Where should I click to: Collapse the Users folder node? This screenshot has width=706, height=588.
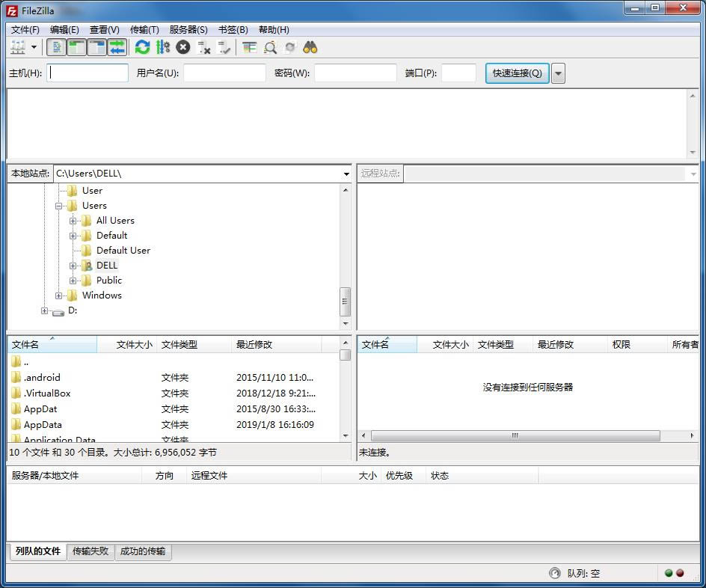coord(58,206)
